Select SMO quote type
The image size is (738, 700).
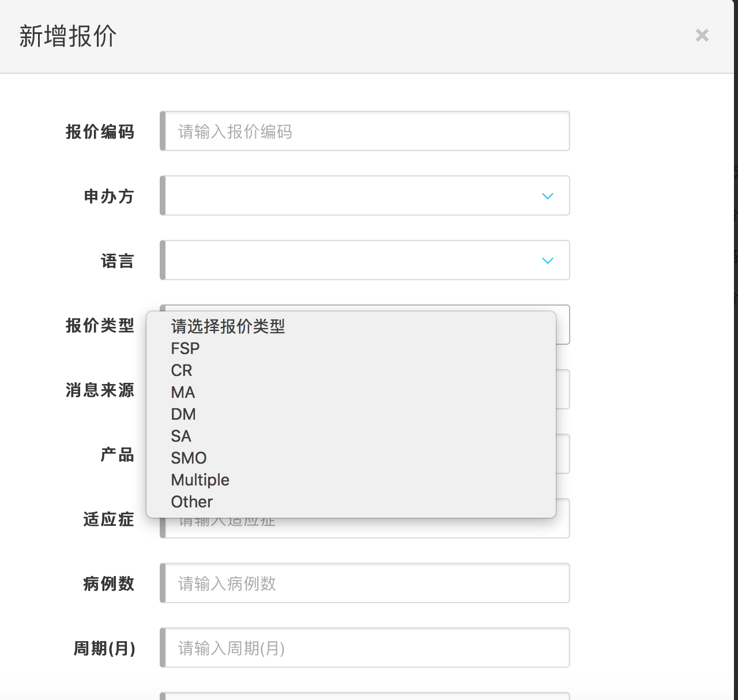189,458
